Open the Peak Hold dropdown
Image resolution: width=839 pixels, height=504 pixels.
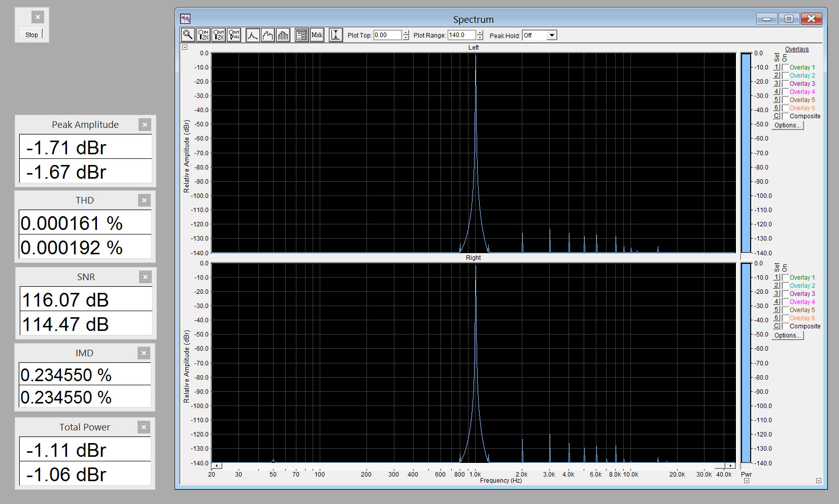click(552, 35)
